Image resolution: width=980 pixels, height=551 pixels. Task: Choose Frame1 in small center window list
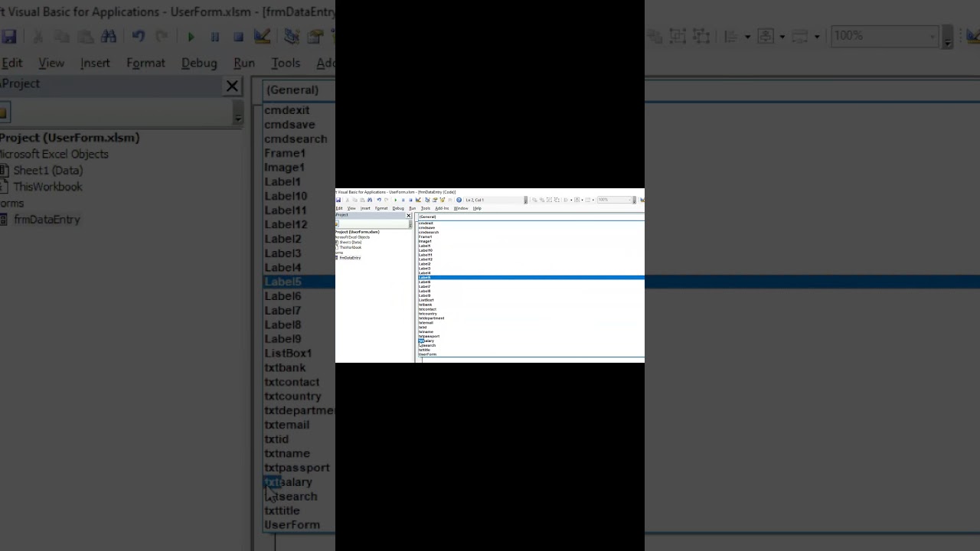425,236
